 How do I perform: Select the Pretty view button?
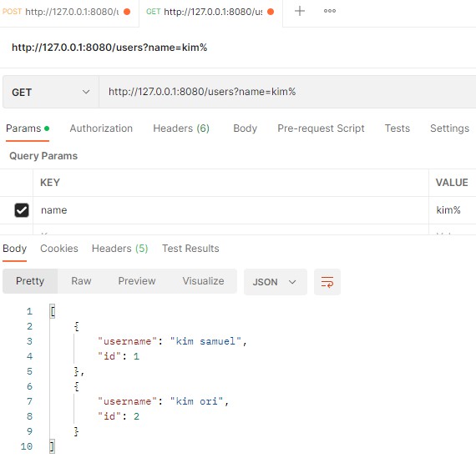click(30, 281)
